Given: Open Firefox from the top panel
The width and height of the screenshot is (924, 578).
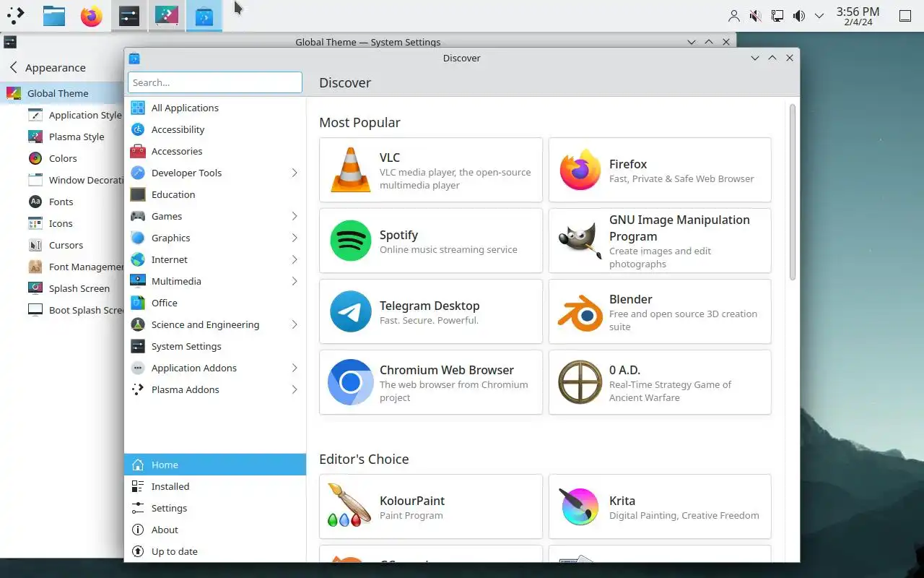Looking at the screenshot, I should pyautogui.click(x=92, y=16).
